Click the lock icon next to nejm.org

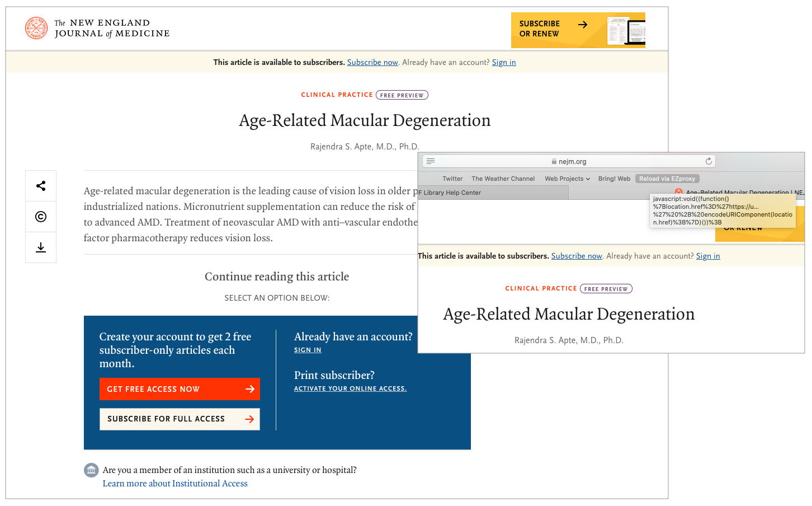click(554, 162)
